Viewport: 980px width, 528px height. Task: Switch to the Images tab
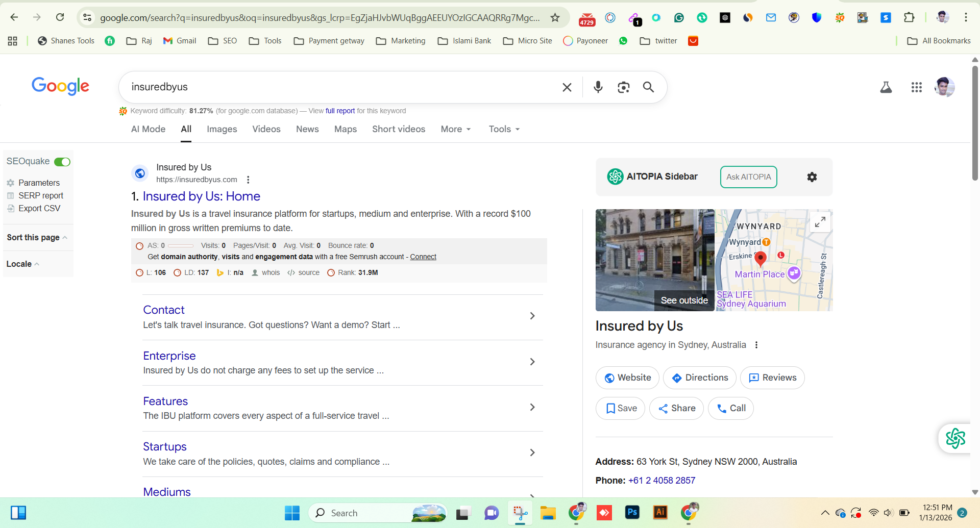point(222,129)
